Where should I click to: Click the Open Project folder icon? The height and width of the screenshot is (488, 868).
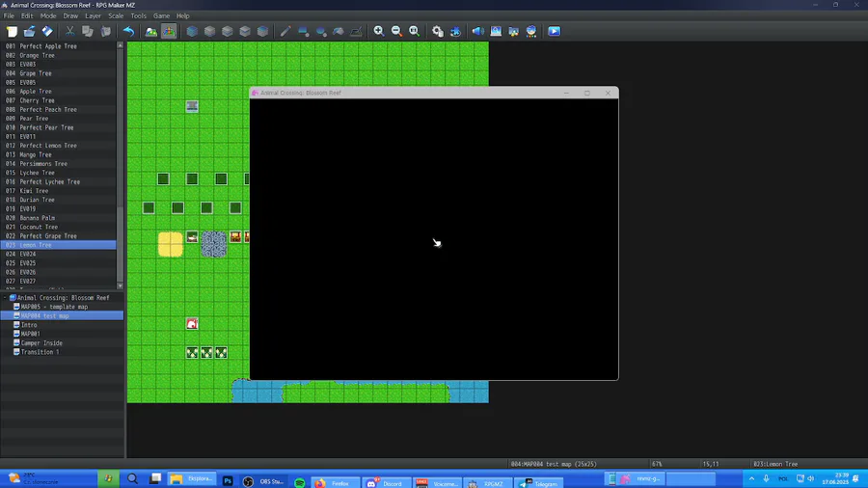(x=29, y=32)
